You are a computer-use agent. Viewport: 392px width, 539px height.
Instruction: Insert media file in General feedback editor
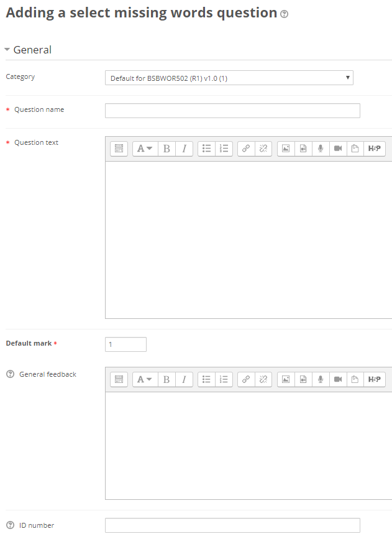tap(303, 379)
